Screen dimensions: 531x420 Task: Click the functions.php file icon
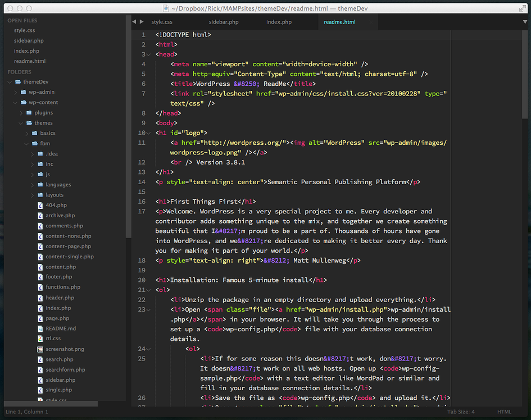point(40,287)
